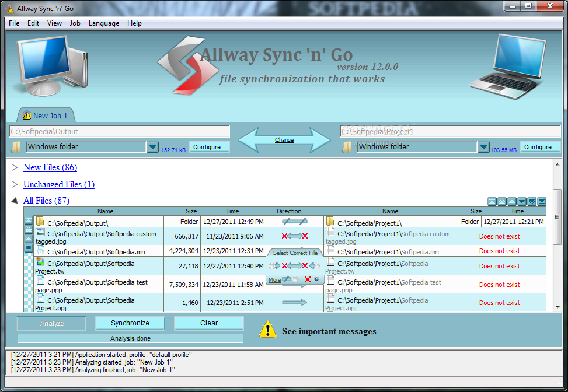This screenshot has width=568, height=392.
Task: Select the ignore (slashed arrow) radio beside More
Action: coord(295,279)
